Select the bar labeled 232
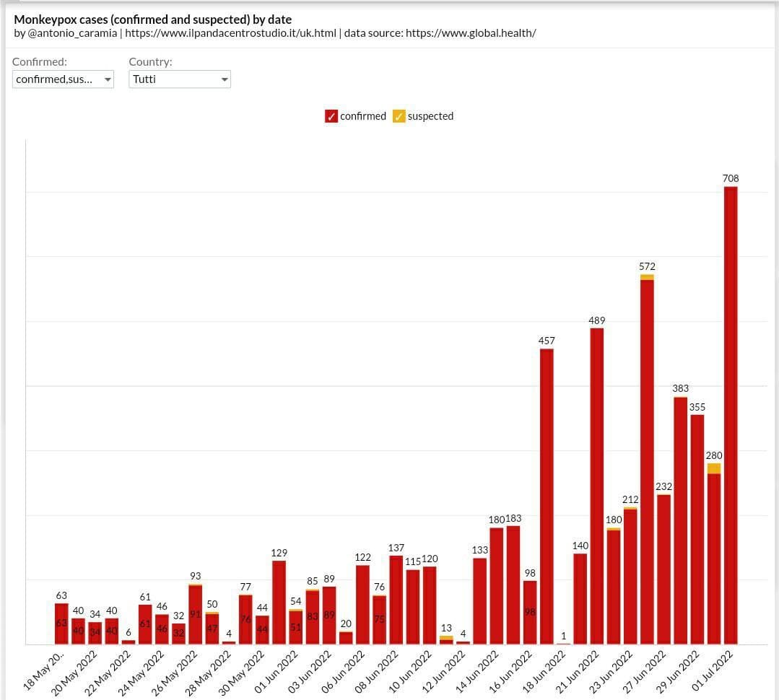 663,569
